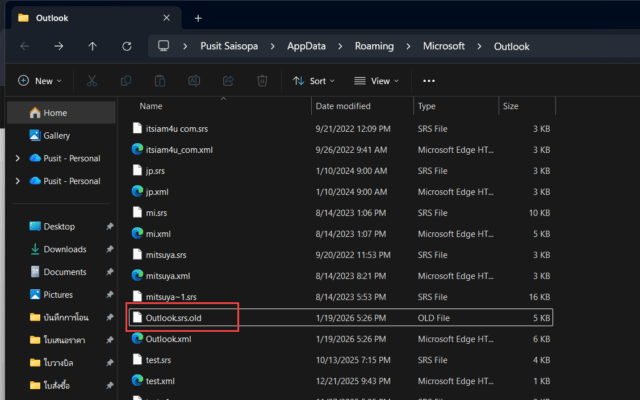The width and height of the screenshot is (640, 400).
Task: Navigate to Microsoft breadcrumb
Action: coord(444,46)
